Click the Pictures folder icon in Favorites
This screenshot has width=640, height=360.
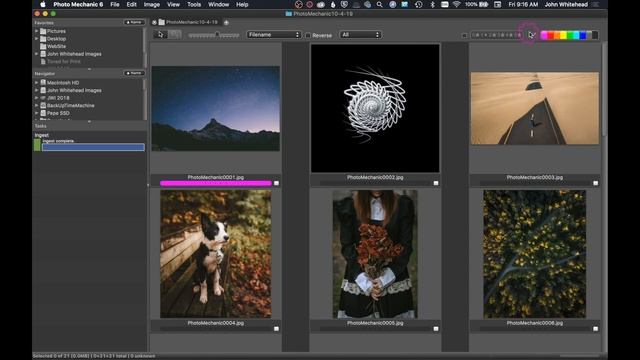[43, 31]
